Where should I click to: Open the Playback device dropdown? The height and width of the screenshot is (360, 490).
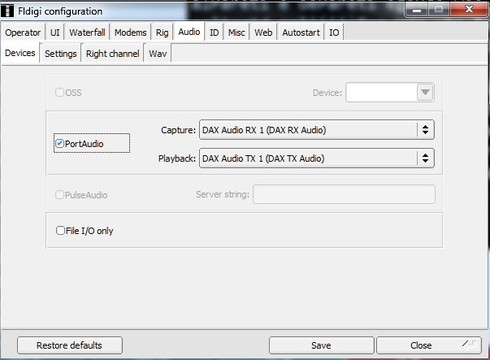coord(317,158)
